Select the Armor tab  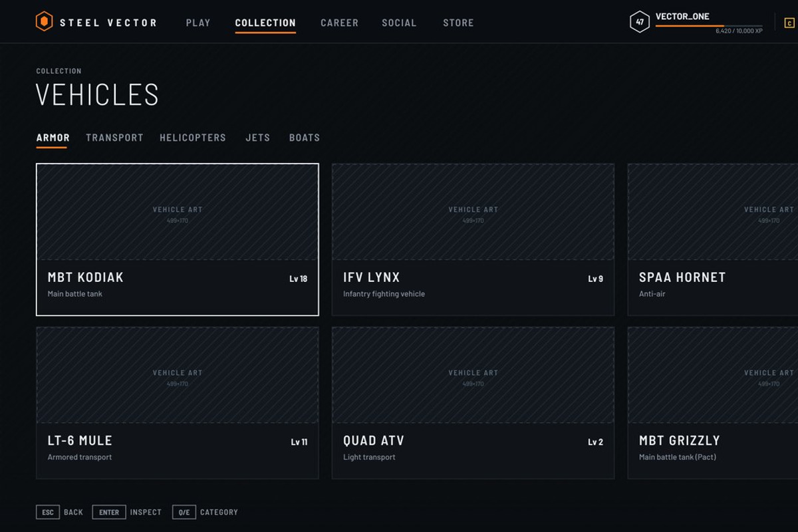[x=53, y=138]
